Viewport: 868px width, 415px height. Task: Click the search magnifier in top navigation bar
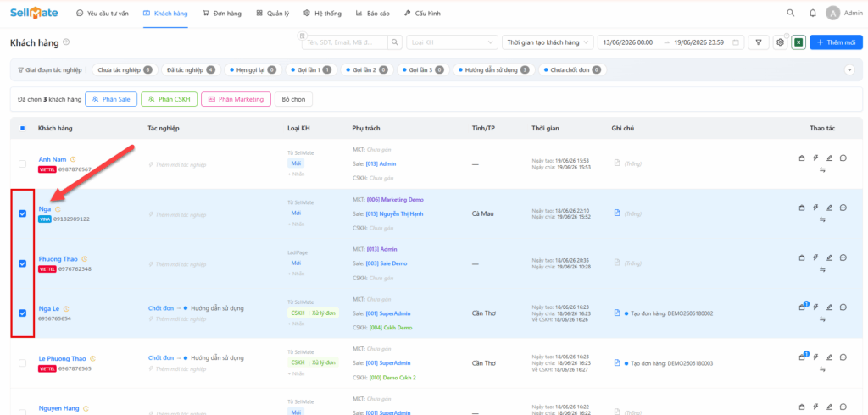click(x=791, y=13)
